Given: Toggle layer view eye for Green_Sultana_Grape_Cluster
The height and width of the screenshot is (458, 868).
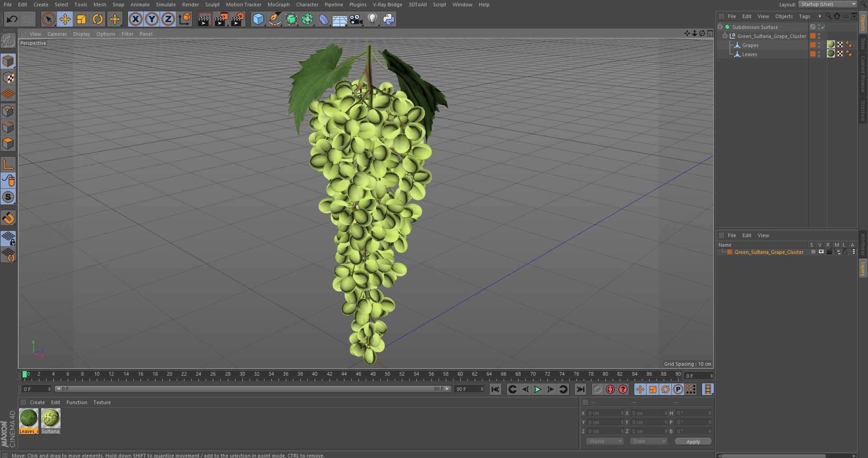Looking at the screenshot, I should tap(821, 252).
